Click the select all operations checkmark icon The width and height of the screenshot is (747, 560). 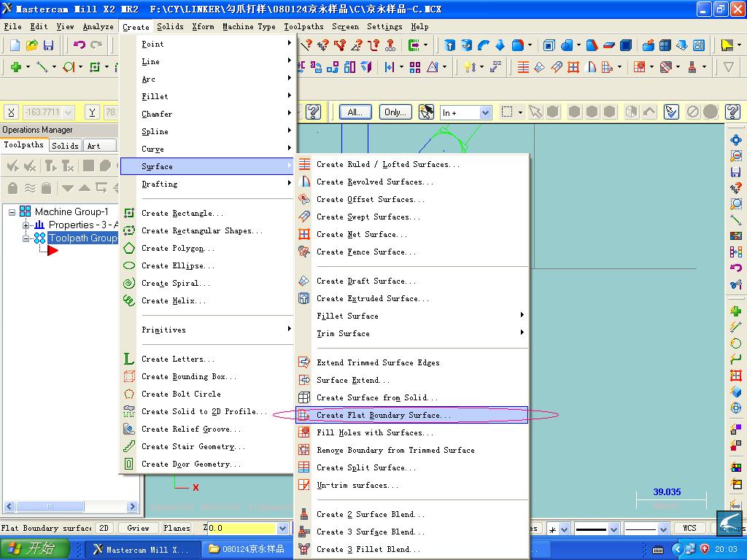[13, 166]
